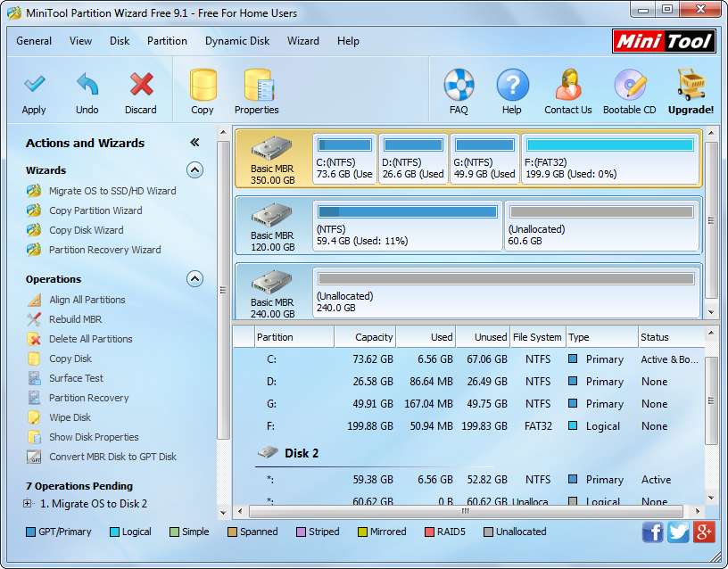Image resolution: width=728 pixels, height=569 pixels.
Task: Click the Unallocated legend swatch
Action: click(x=488, y=532)
